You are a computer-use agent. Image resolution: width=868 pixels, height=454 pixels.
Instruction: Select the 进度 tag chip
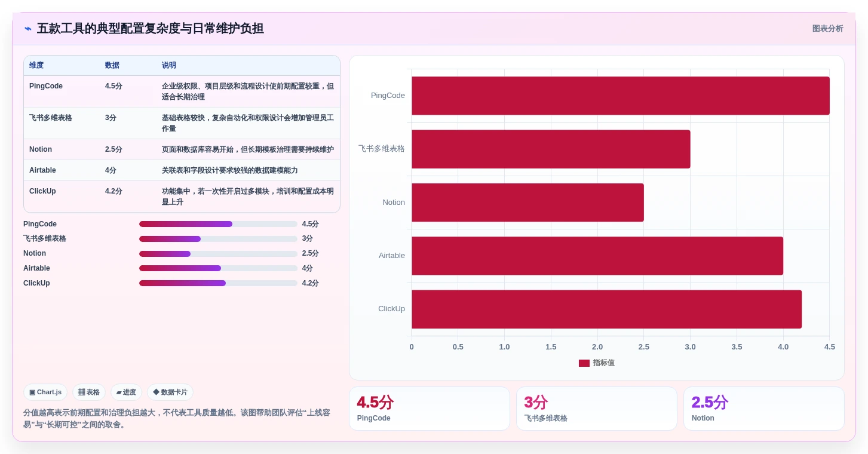click(x=126, y=392)
